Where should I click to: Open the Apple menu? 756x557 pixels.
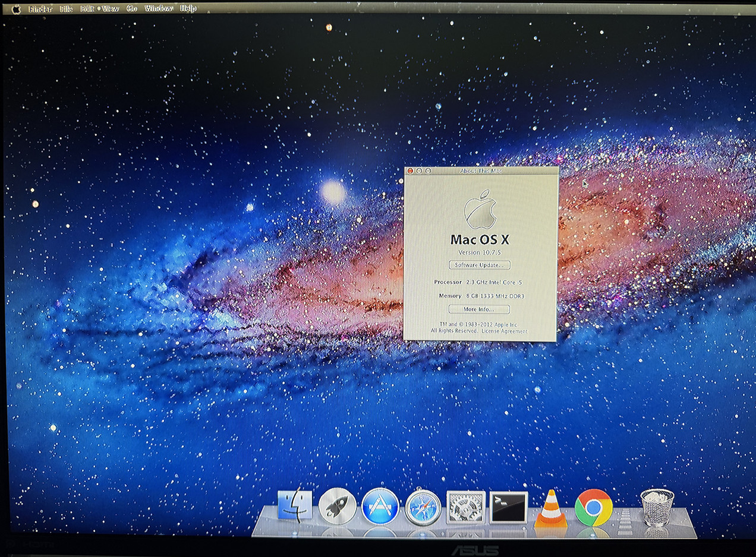15,9
